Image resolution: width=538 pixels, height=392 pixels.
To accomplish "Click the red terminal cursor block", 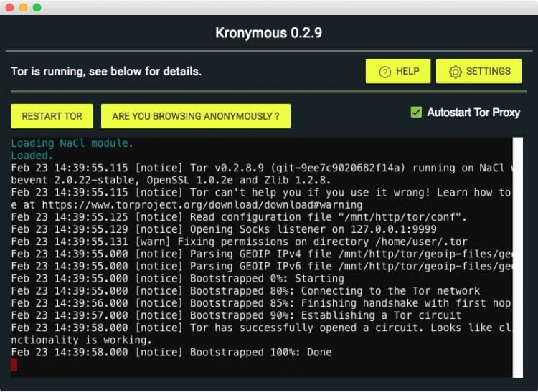I will pos(14,365).
